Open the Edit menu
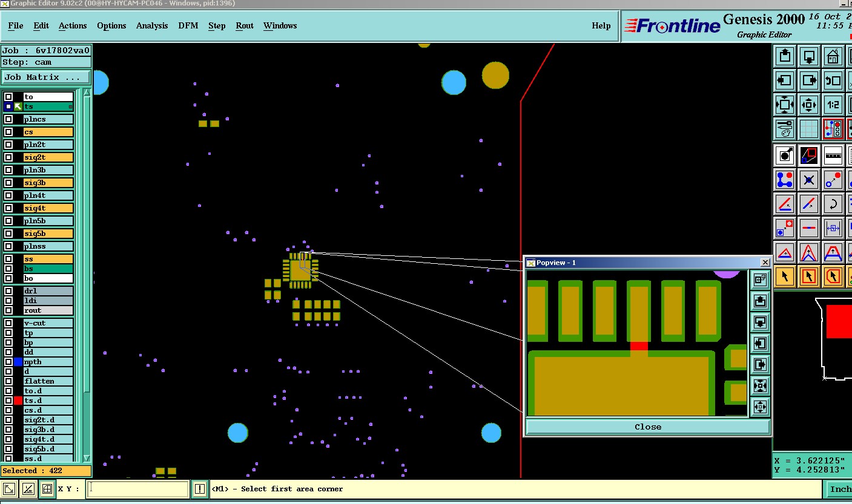The image size is (852, 504). (41, 25)
